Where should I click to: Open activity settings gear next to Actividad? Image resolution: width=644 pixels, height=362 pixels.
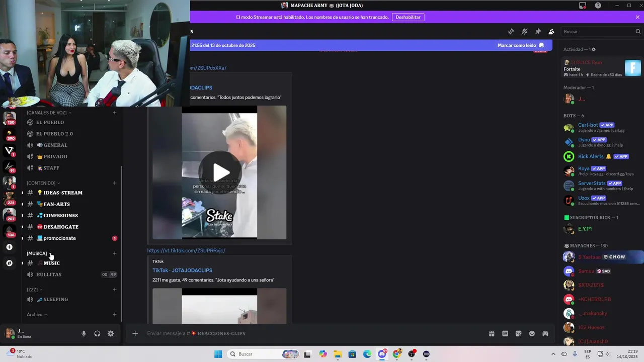(x=594, y=49)
